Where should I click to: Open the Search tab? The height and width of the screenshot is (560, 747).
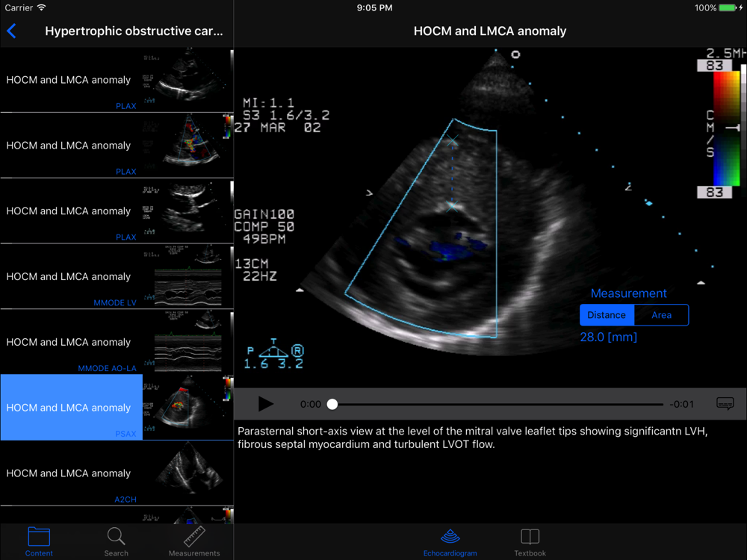point(117,542)
